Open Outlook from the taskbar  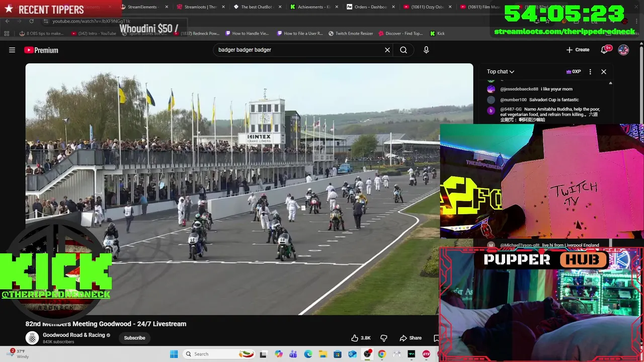tap(352, 354)
